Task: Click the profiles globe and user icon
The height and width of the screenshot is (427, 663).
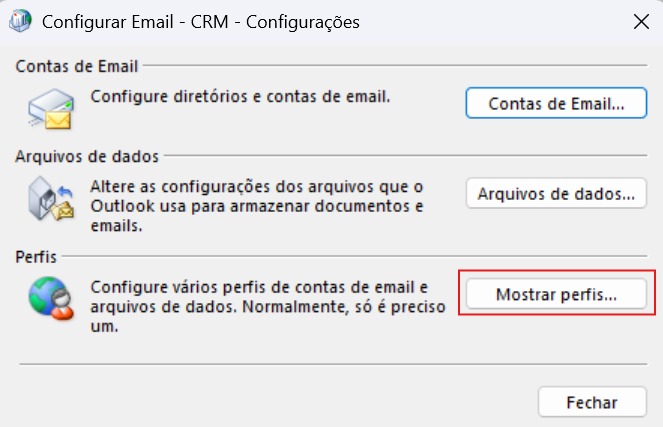Action: 51,298
